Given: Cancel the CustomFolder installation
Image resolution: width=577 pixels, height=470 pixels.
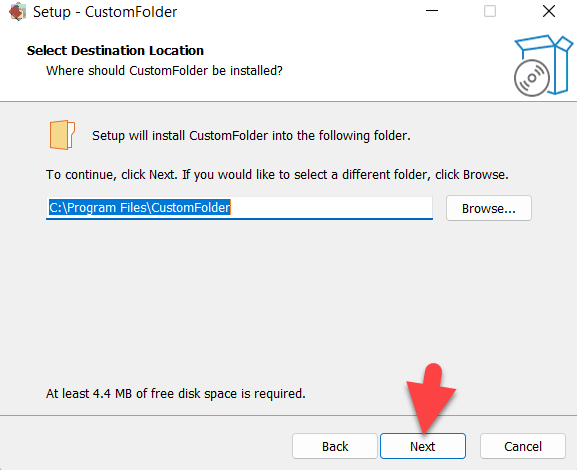Looking at the screenshot, I should tap(523, 446).
